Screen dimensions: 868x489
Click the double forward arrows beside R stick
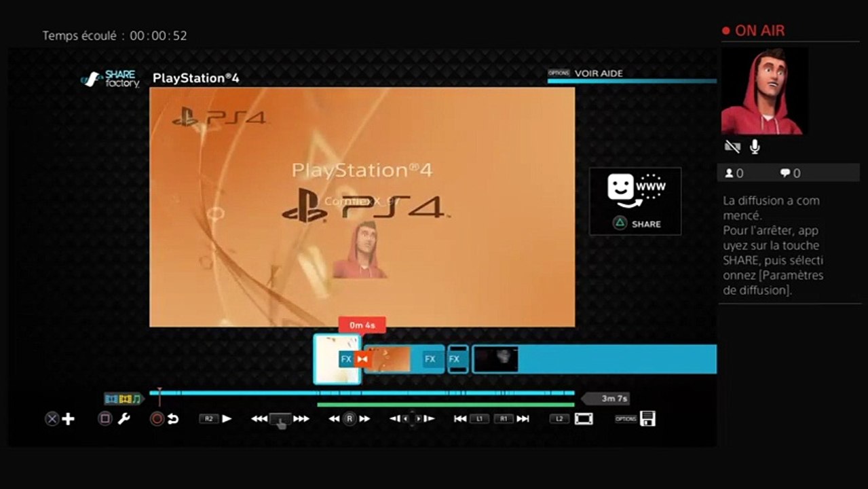(365, 419)
